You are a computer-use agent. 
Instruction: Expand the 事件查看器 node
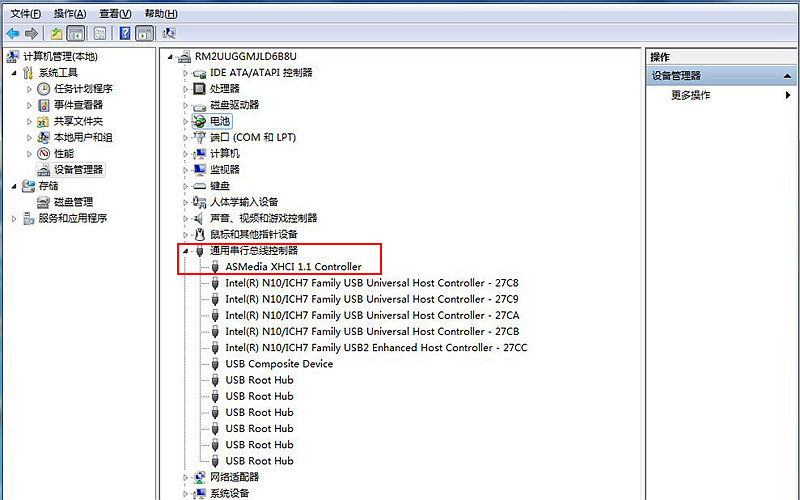(x=30, y=106)
